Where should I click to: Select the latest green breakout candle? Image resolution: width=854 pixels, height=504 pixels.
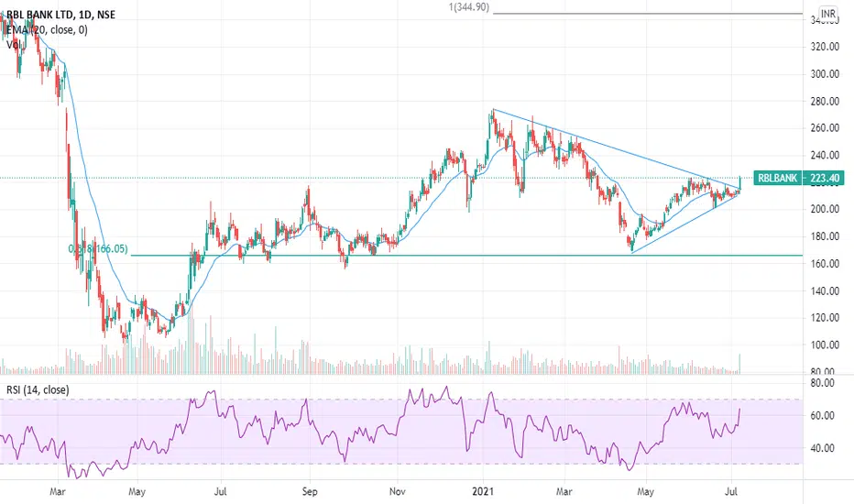tap(739, 182)
